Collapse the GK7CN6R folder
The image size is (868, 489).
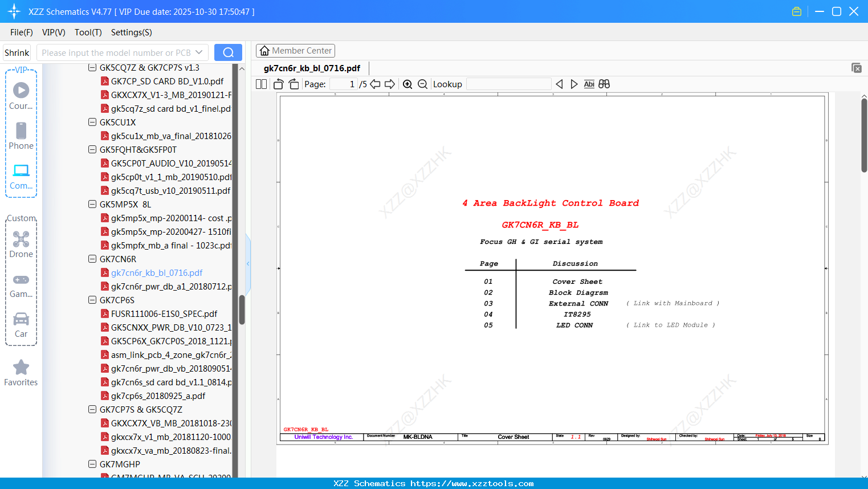(x=92, y=259)
